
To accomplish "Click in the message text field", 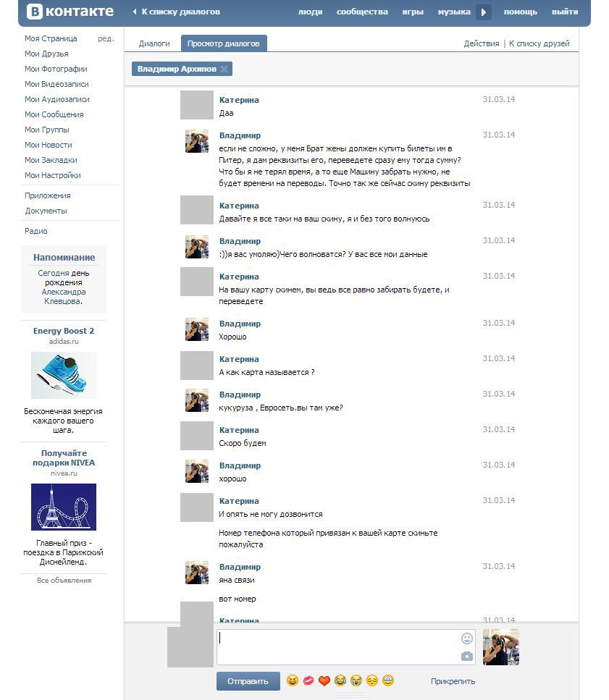I will point(337,647).
